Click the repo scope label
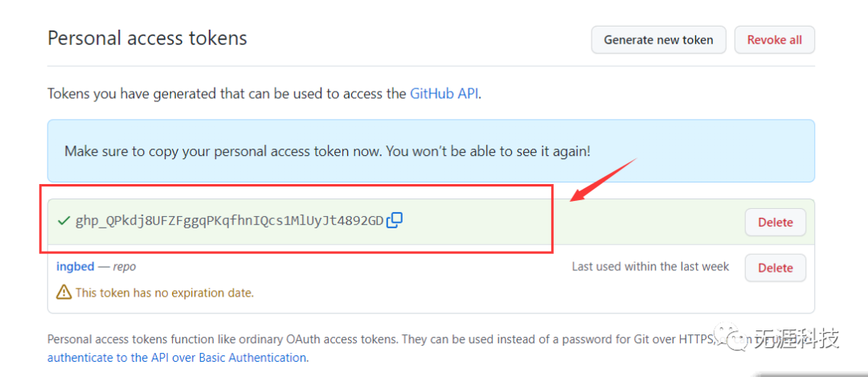Screen dimensions: 868x377 click(125, 267)
